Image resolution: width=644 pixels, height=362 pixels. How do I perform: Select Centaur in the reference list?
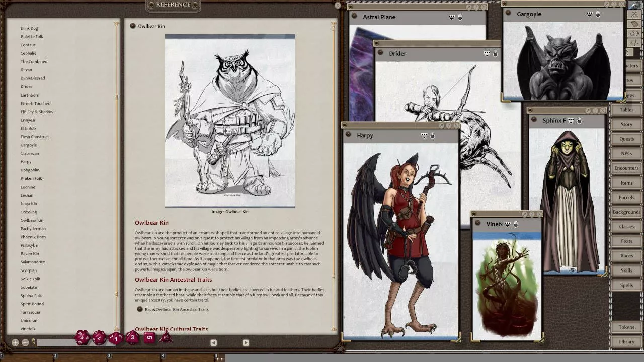28,45
